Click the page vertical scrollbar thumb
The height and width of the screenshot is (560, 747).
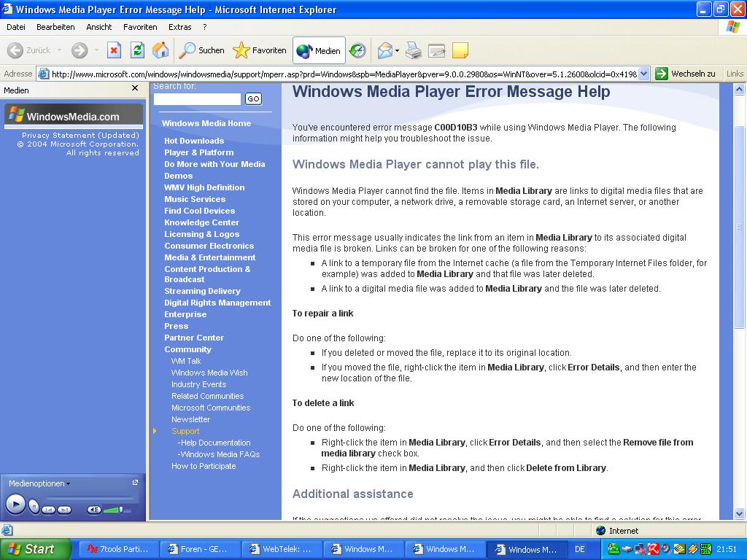point(739,227)
